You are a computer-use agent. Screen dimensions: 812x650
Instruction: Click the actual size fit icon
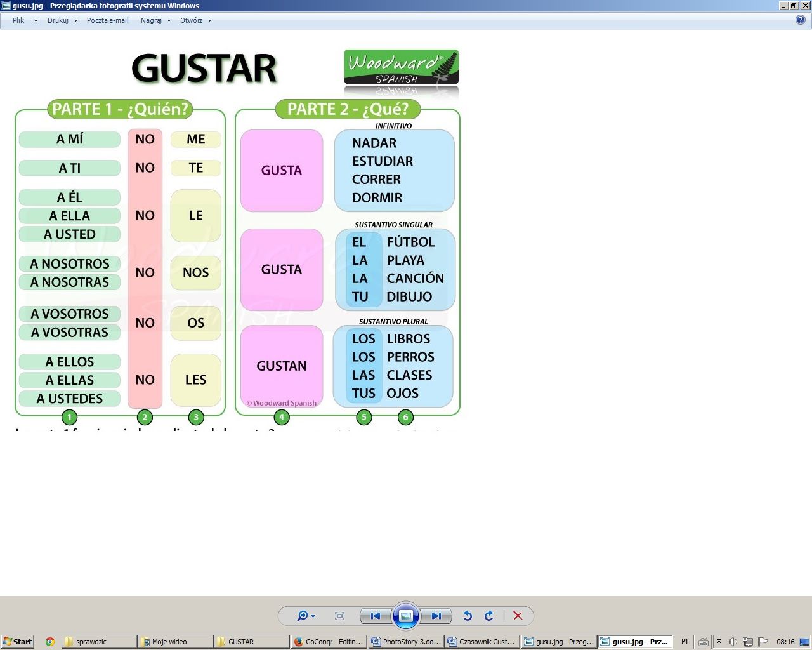pyautogui.click(x=339, y=616)
